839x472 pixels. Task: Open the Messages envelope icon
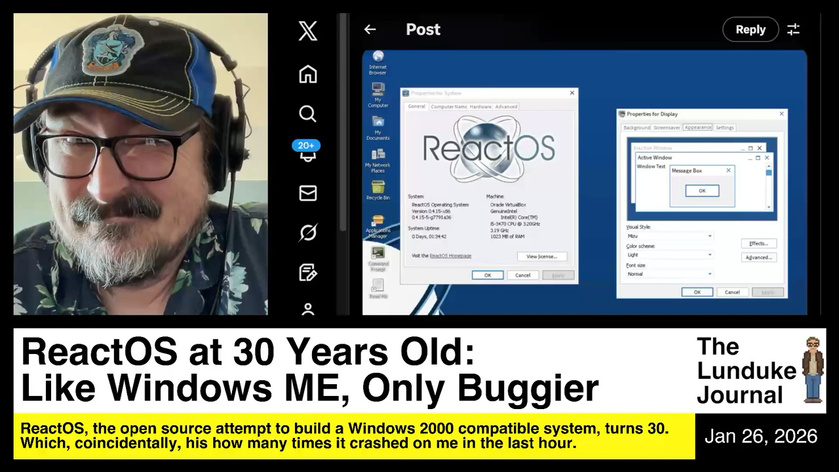coord(308,193)
